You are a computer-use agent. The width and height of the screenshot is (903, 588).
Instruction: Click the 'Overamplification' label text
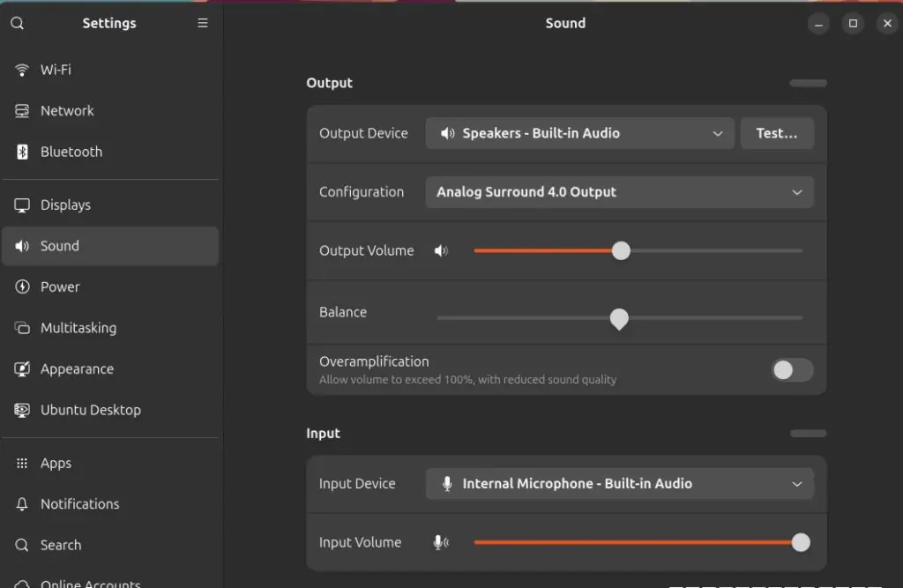click(x=374, y=361)
